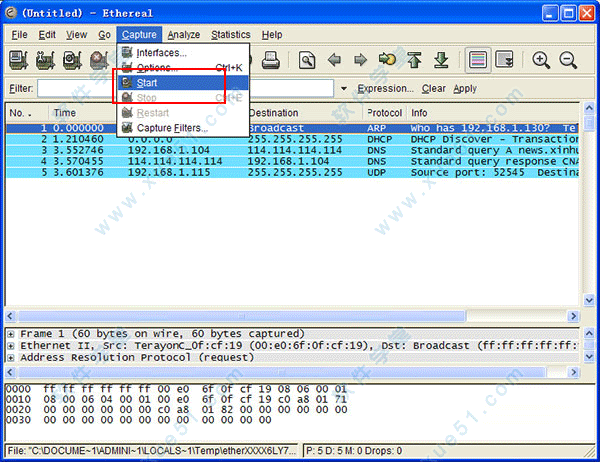Click the Clear filter button
Screen dimensions: 600x462
pos(434,88)
